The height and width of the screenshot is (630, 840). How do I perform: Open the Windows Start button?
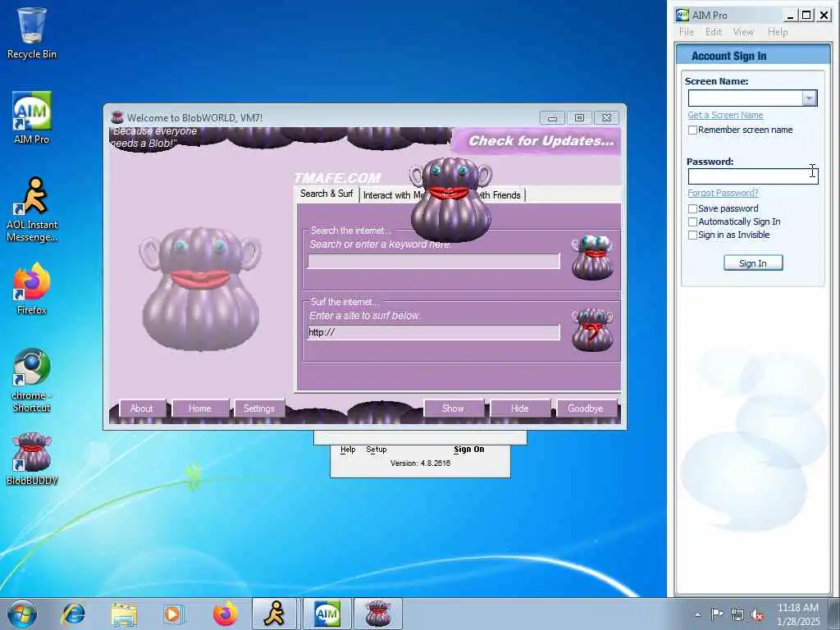(22, 614)
